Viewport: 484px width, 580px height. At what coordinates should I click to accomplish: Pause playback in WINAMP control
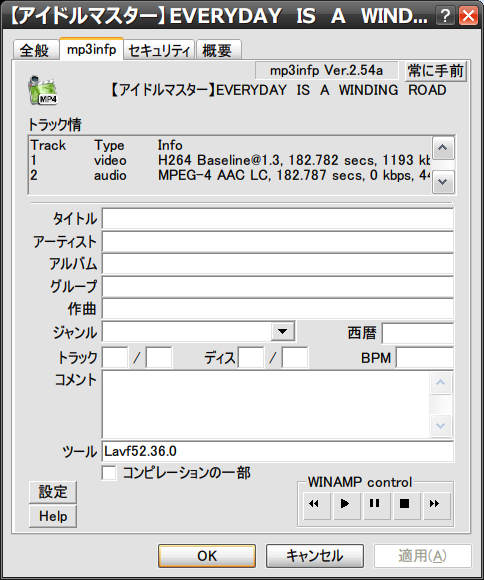click(377, 506)
